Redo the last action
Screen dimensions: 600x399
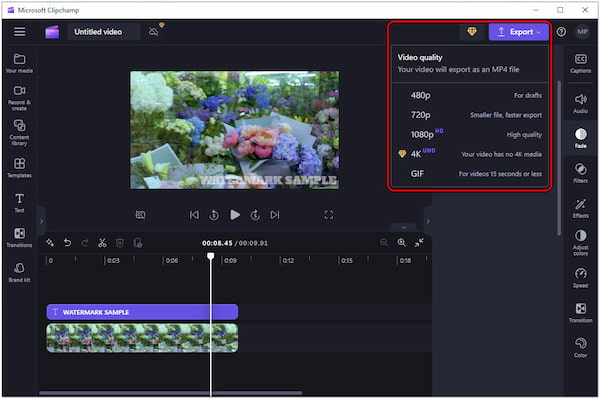pyautogui.click(x=85, y=243)
